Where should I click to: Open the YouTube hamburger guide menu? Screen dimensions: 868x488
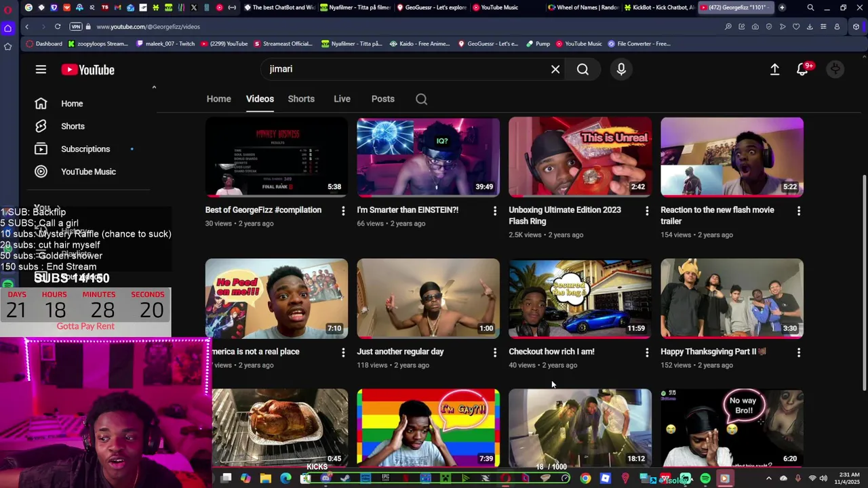[x=41, y=69]
